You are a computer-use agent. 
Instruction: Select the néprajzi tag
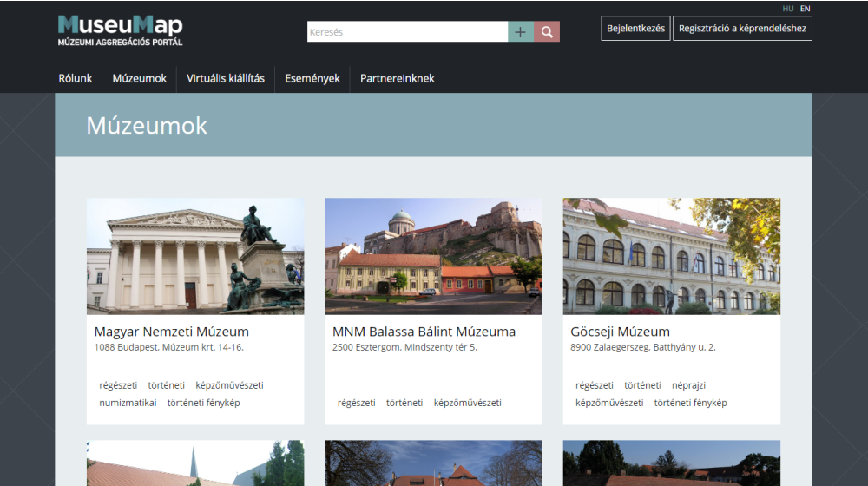coord(688,385)
